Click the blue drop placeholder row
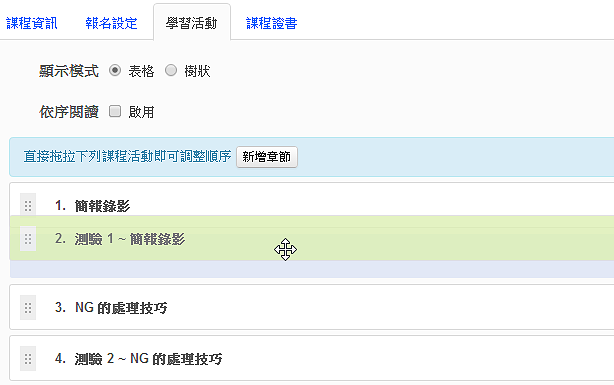 (x=312, y=269)
